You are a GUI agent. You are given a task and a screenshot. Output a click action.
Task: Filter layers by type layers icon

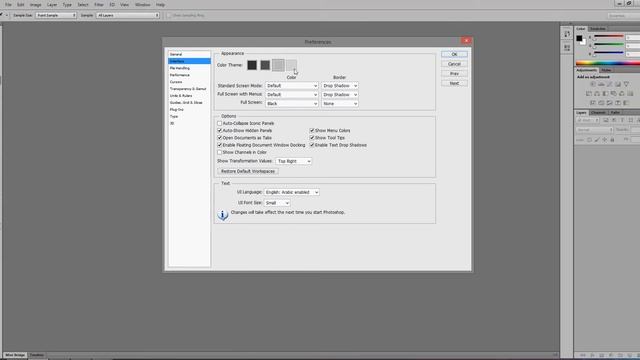(622, 120)
